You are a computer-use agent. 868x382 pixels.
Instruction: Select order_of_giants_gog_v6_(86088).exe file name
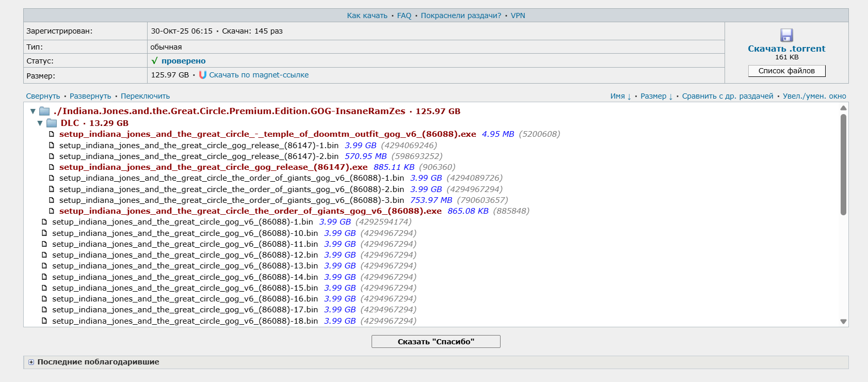[250, 211]
